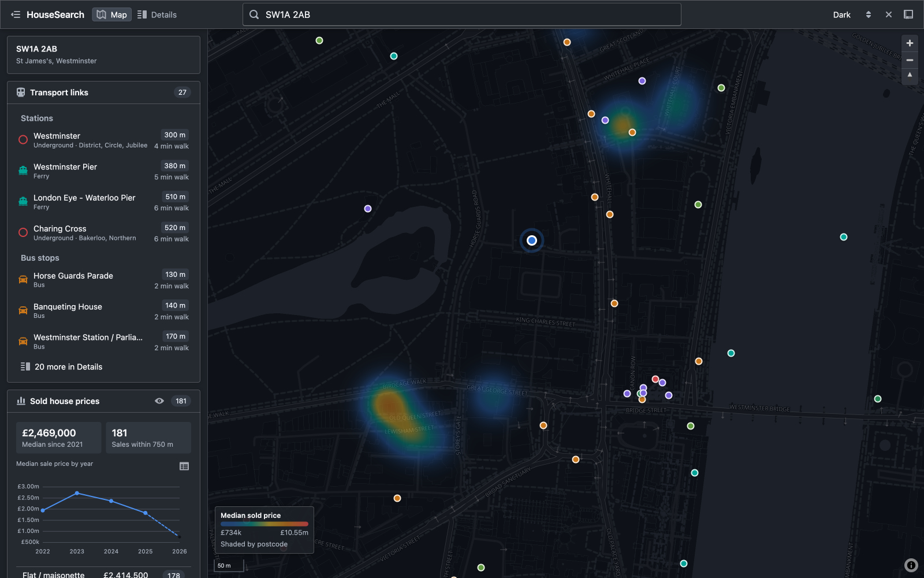Click the blue selected location marker

tap(532, 240)
